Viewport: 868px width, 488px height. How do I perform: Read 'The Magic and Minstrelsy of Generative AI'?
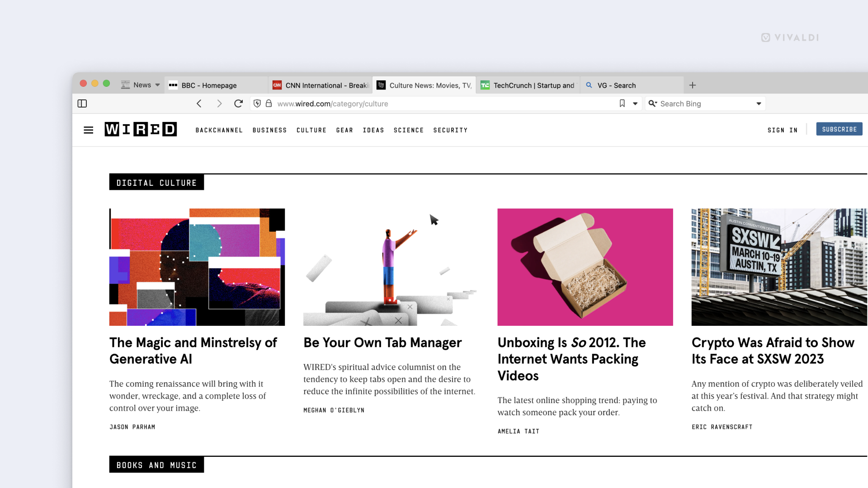coord(193,351)
